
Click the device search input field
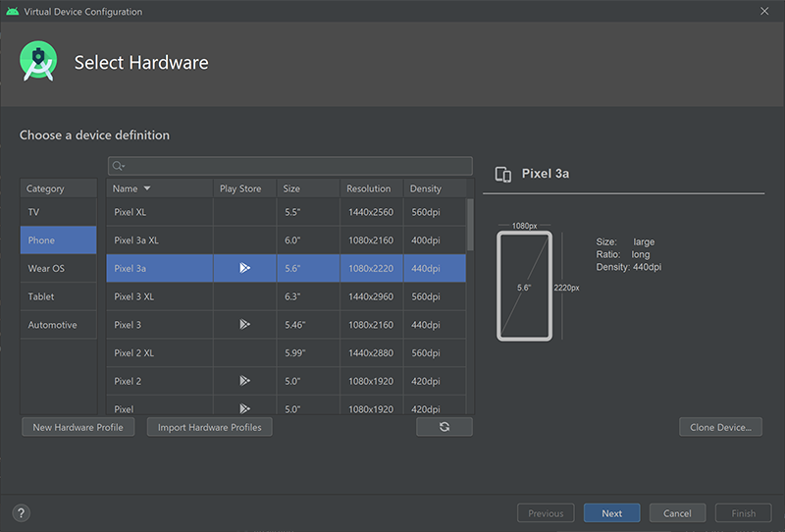(x=290, y=166)
